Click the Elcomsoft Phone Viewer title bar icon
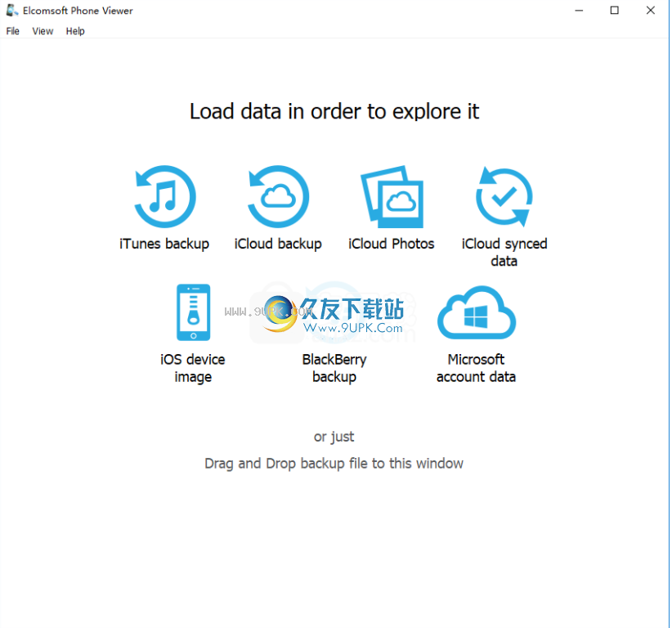This screenshot has height=628, width=672. point(11,11)
